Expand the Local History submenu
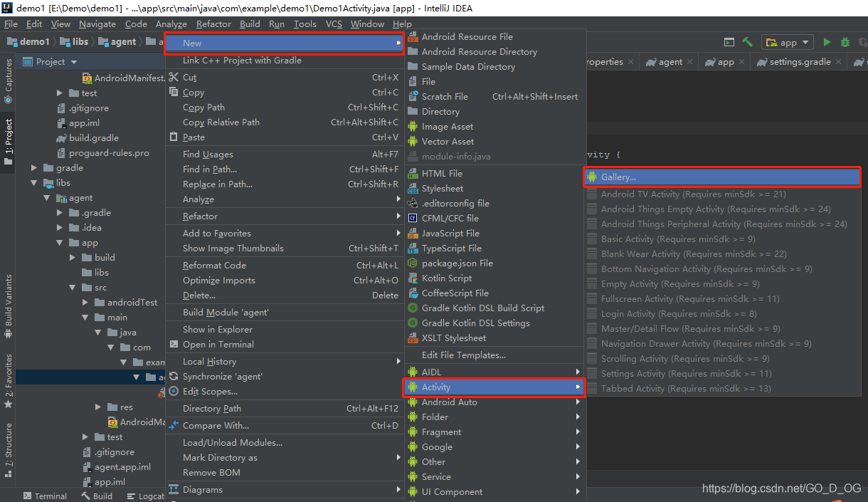Image resolution: width=868 pixels, height=502 pixels. [285, 361]
